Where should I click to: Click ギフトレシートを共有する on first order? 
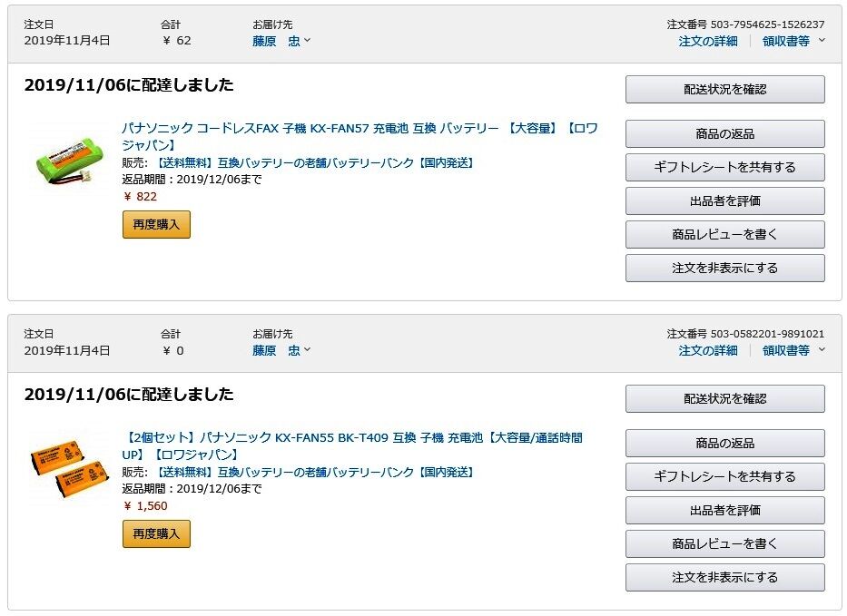(724, 167)
